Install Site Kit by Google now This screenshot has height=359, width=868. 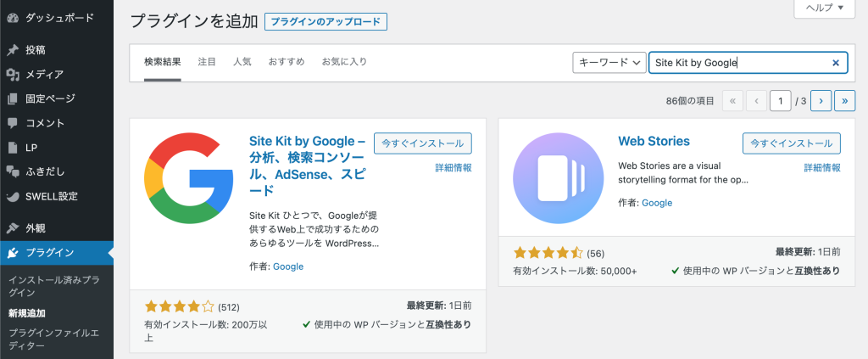(423, 143)
